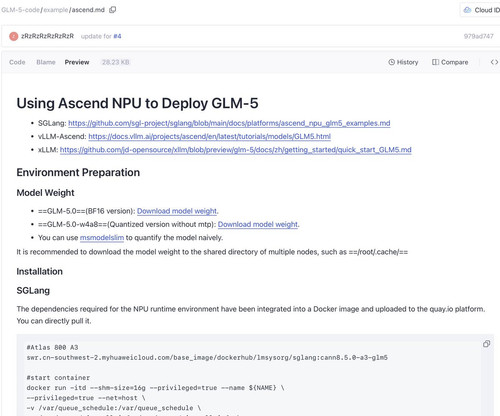This screenshot has width=500, height=416.
Task: Click the '/var/queue_schedule' volume line
Action: point(114,408)
